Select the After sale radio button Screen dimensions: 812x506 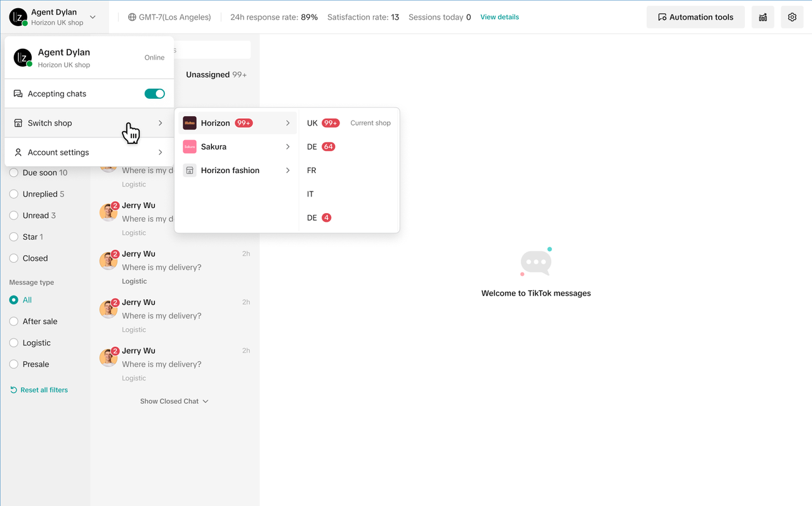tap(14, 321)
